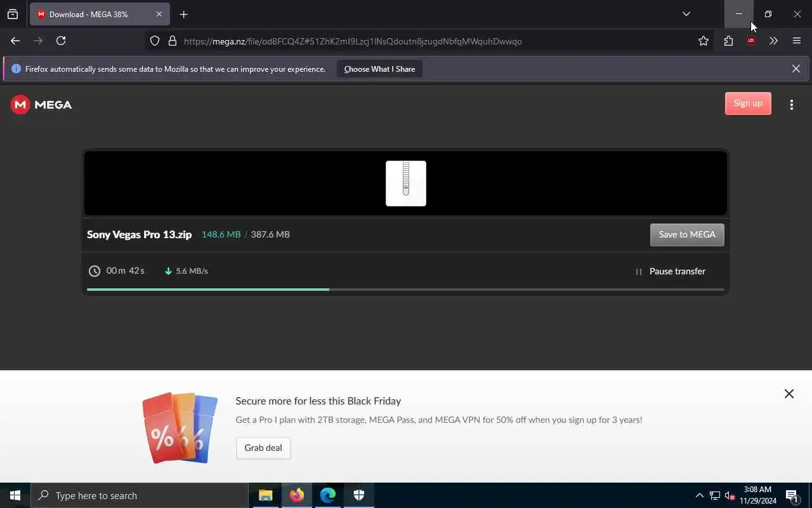The width and height of the screenshot is (812, 508).
Task: Reload the current page
Action: coord(61,41)
